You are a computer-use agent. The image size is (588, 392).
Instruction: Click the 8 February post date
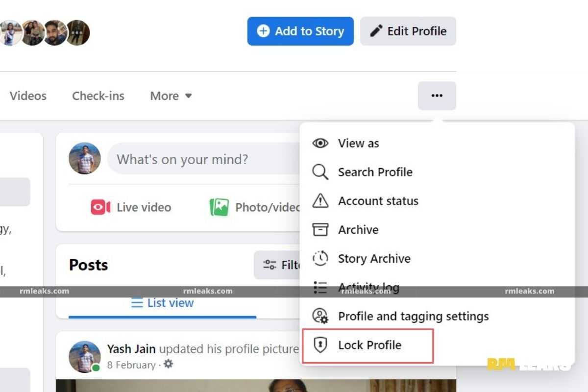131,365
